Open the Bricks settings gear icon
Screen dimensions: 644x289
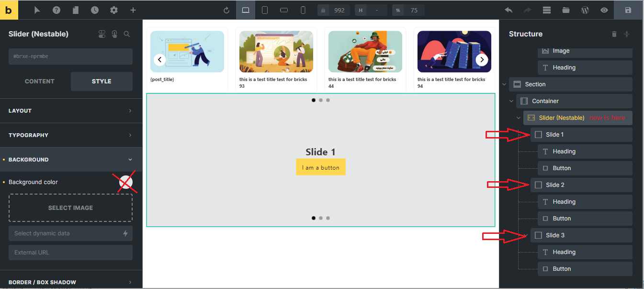pyautogui.click(x=114, y=10)
